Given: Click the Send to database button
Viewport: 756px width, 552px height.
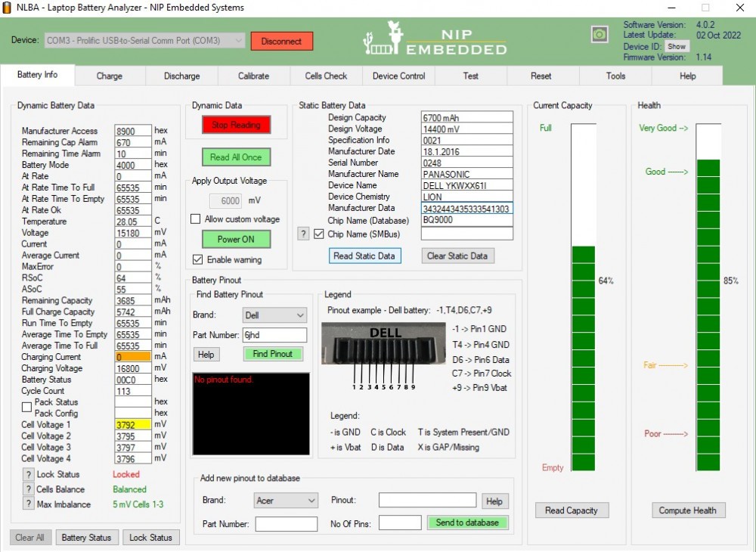Looking at the screenshot, I should (x=467, y=523).
